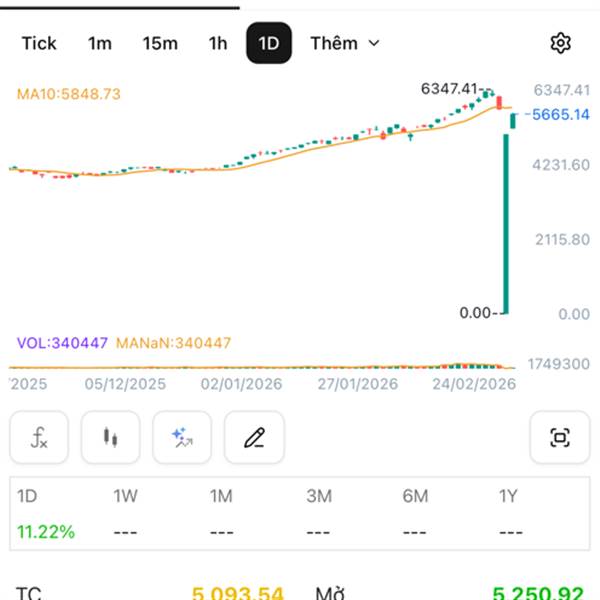Select the 15m timeframe

pos(160,43)
